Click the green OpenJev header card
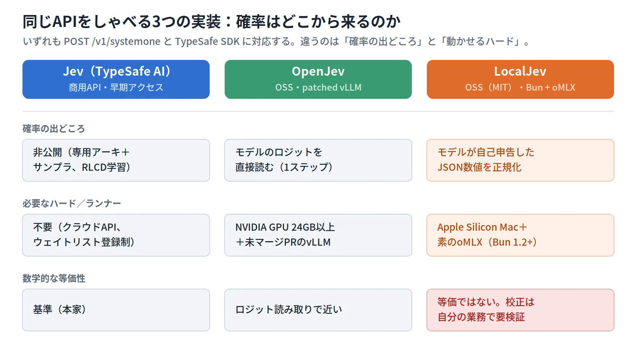The image size is (644, 352). pos(318,79)
